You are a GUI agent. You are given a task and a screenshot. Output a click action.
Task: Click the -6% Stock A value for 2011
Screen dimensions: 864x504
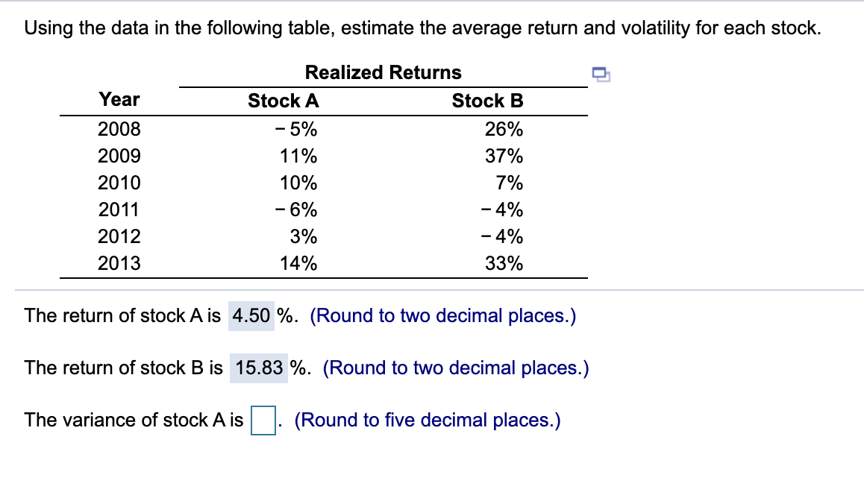point(296,210)
